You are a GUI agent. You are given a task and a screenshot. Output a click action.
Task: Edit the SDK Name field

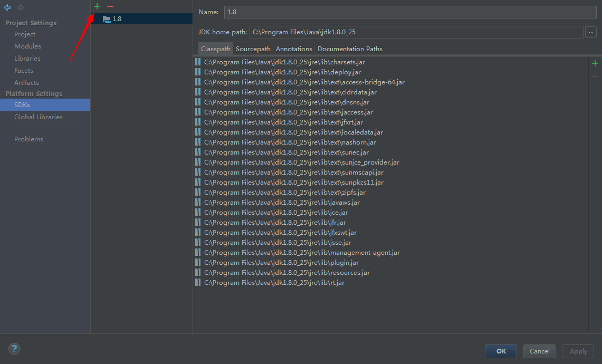tap(410, 12)
